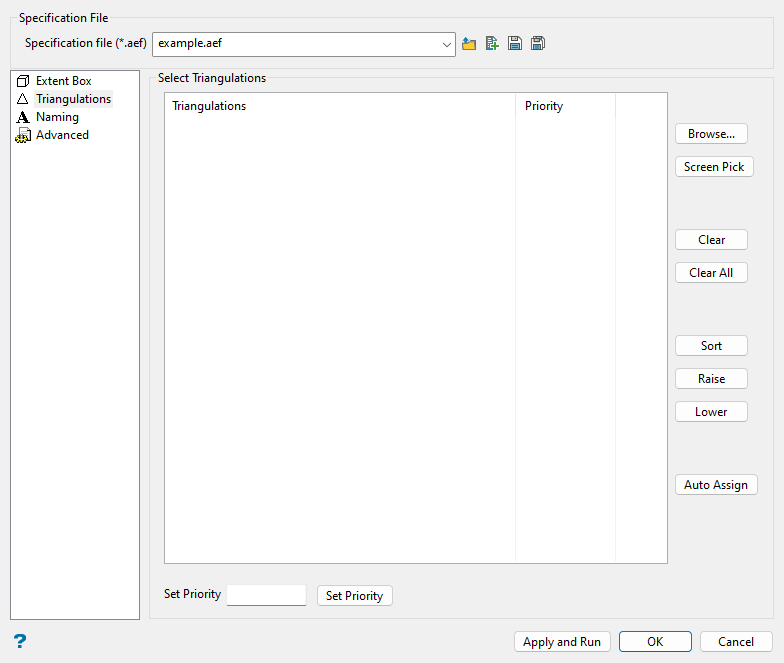Click the Browse... button
The image size is (784, 663).
click(711, 134)
